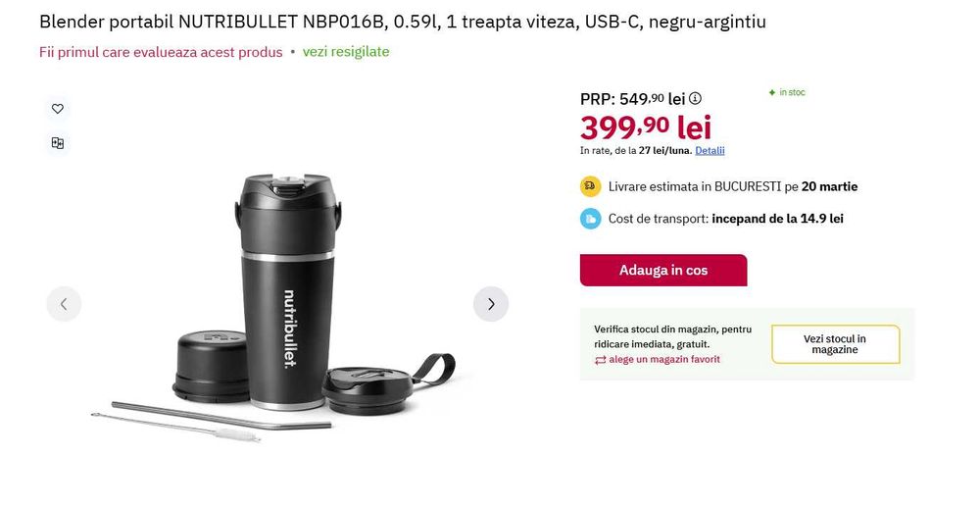Click the swap arrows favorite store icon
The height and width of the screenshot is (507, 980).
click(x=600, y=360)
